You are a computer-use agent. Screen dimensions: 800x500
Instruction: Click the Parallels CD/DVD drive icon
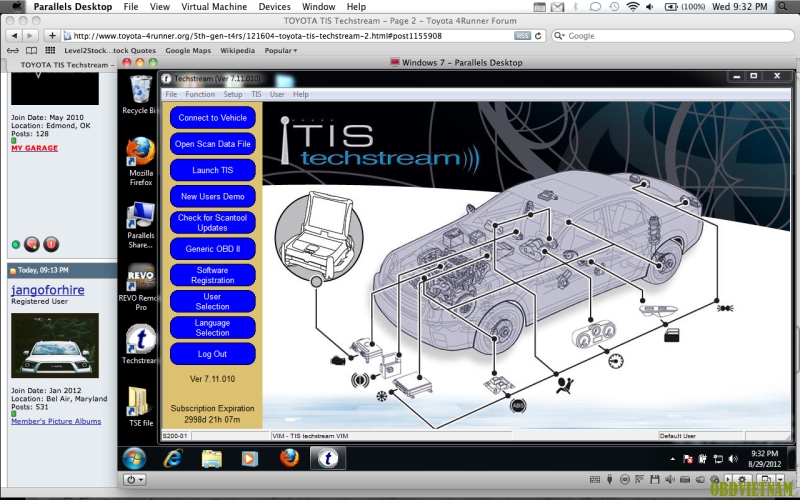[625, 480]
